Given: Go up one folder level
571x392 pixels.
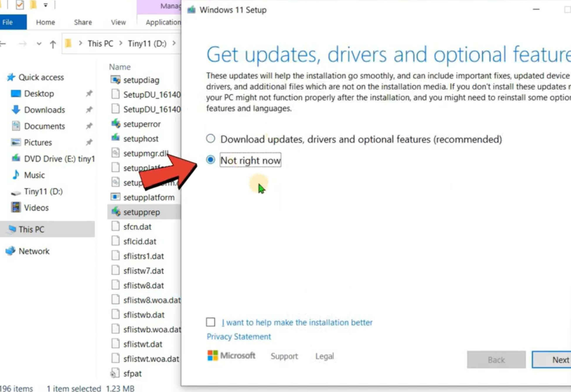Looking at the screenshot, I should pos(53,44).
